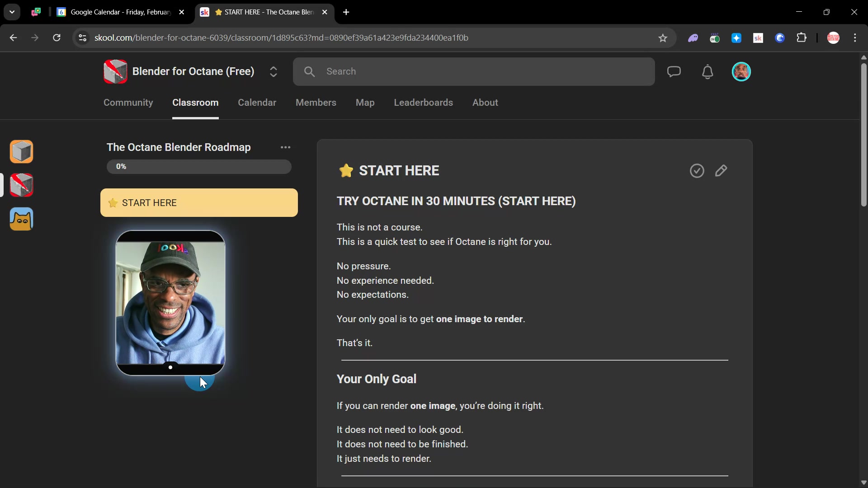Click the orange cube community icon

[21, 151]
